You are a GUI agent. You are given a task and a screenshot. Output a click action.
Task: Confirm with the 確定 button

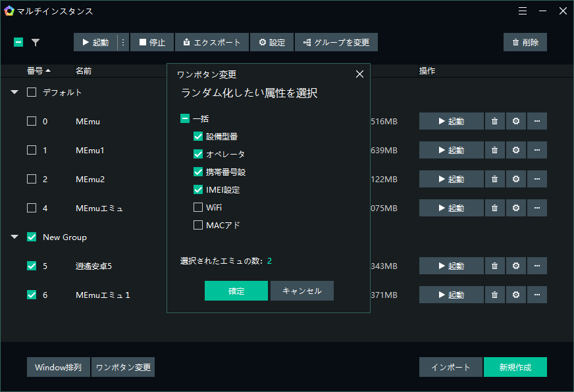click(x=236, y=291)
